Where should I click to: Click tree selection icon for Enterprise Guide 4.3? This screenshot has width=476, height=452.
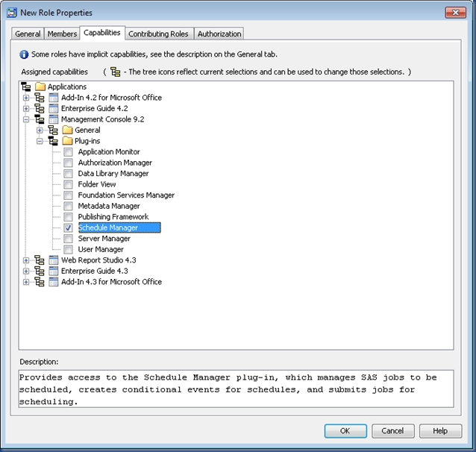tap(40, 271)
